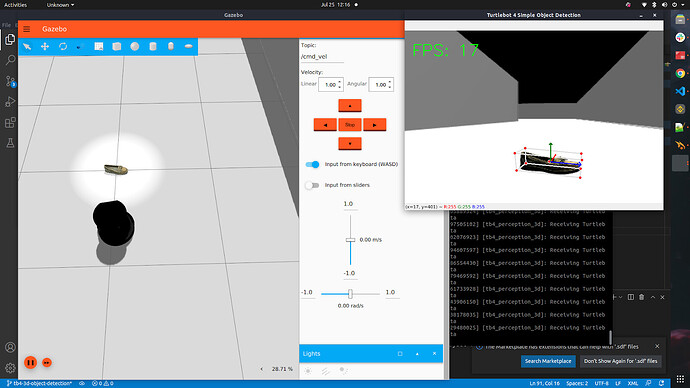Insert a sphere shape

tap(135, 47)
